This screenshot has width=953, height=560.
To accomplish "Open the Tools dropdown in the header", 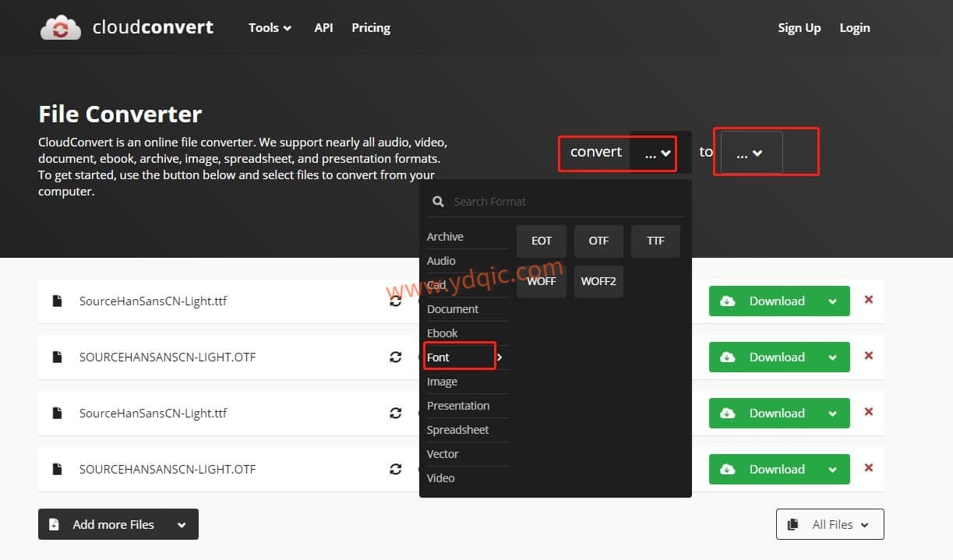I will (x=270, y=28).
